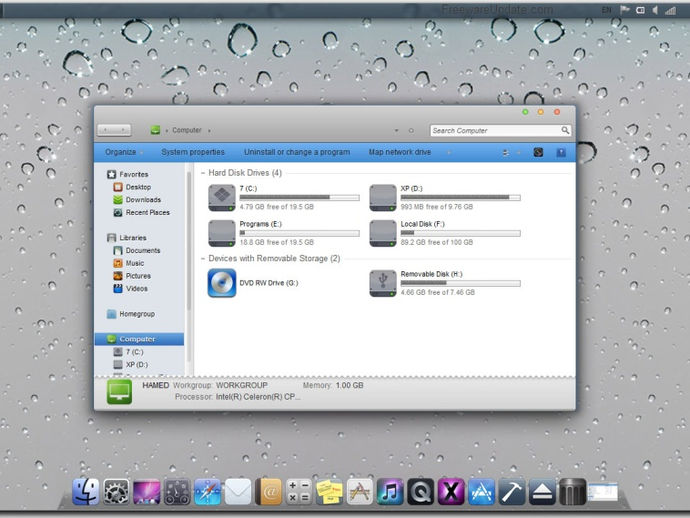The width and height of the screenshot is (690, 518).
Task: Select XP (D:) in sidebar tree
Action: [131, 365]
